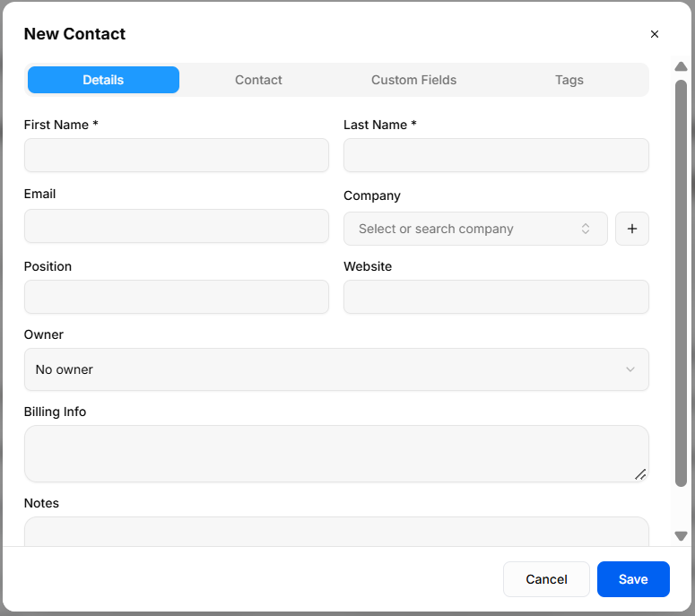Click the Billing Info resize handle

[640, 474]
